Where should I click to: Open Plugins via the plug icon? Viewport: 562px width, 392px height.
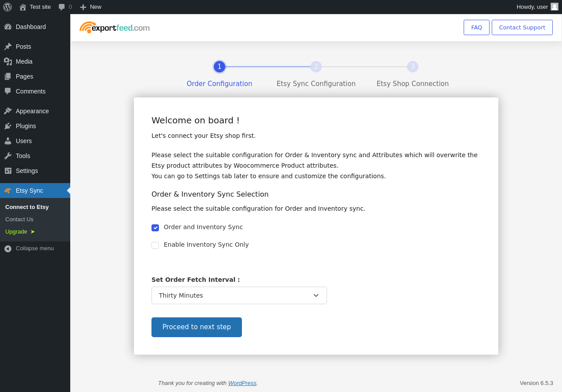(x=8, y=126)
